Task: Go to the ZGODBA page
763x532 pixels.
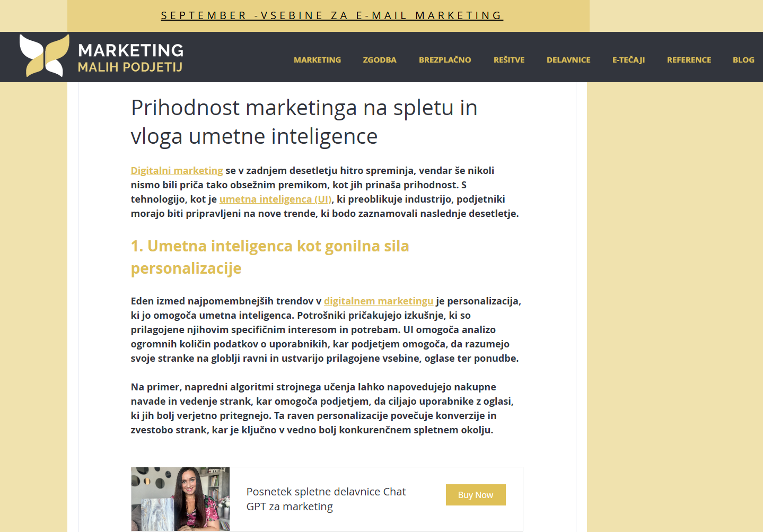Action: [380, 60]
